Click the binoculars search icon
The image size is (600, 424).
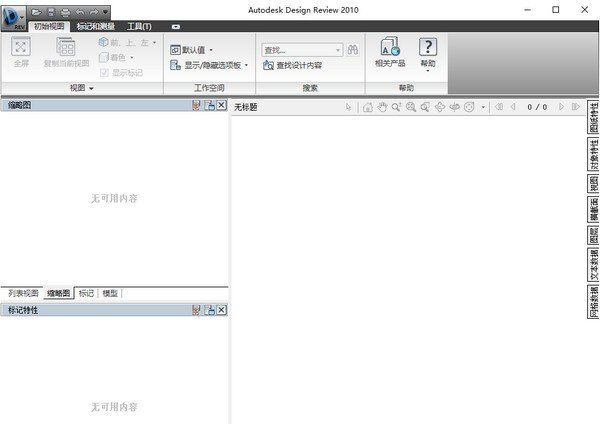(x=352, y=50)
